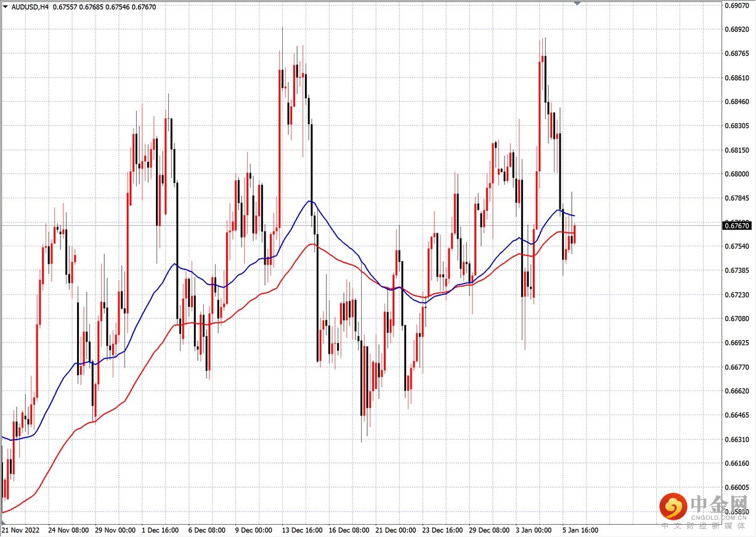
Task: Click the 0.68150 price scale label
Action: [736, 150]
